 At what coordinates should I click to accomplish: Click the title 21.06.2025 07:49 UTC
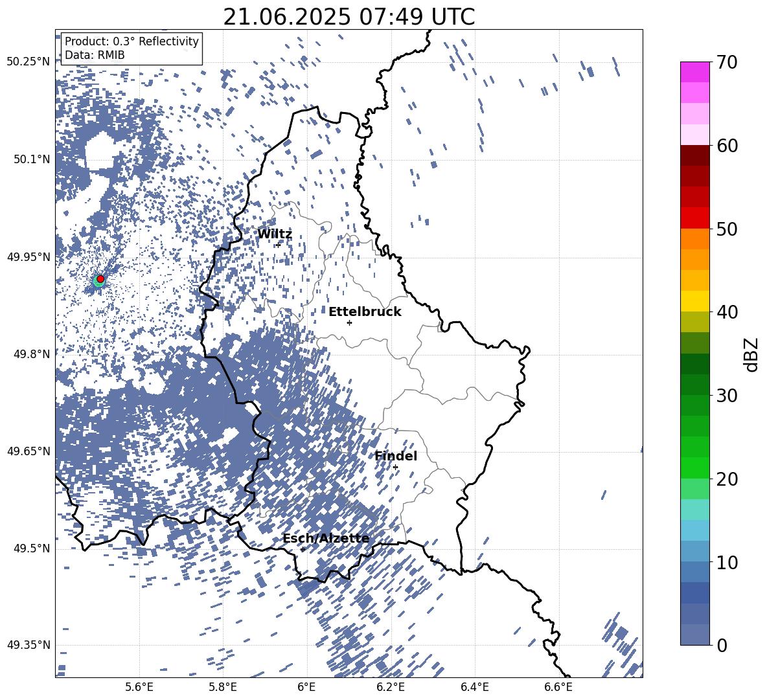[x=349, y=17]
